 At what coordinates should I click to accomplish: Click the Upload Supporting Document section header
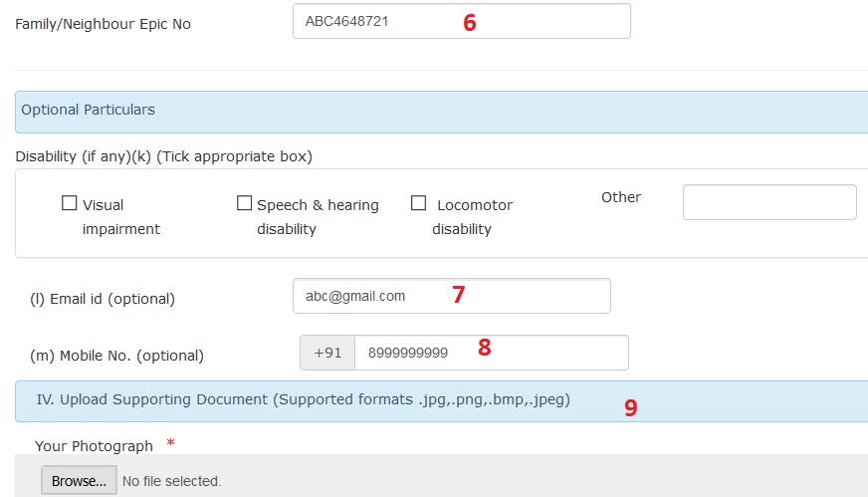[441, 401]
